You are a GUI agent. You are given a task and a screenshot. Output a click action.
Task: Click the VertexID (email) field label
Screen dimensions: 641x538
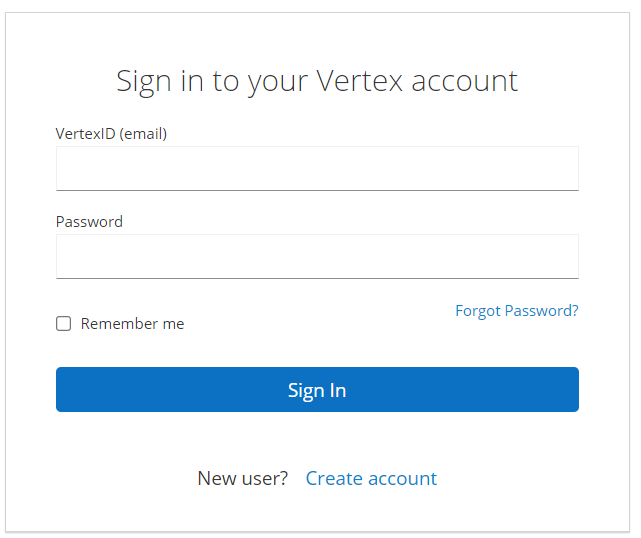click(111, 133)
